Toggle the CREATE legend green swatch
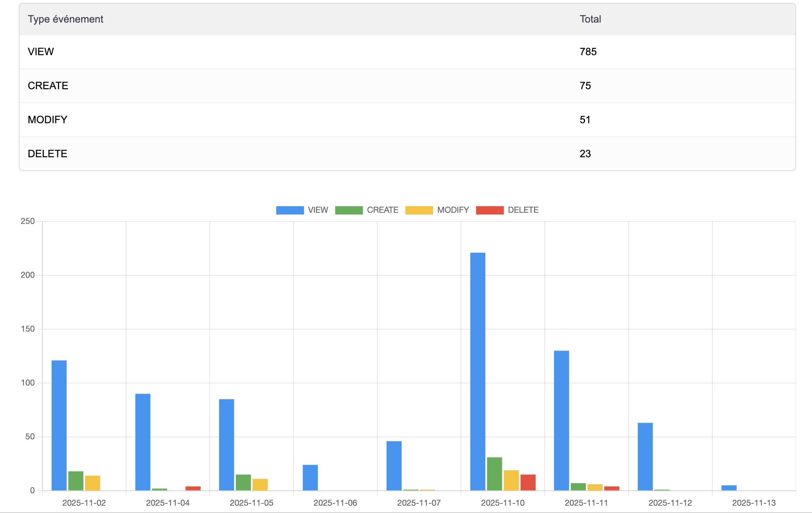This screenshot has width=812, height=513. (x=349, y=210)
